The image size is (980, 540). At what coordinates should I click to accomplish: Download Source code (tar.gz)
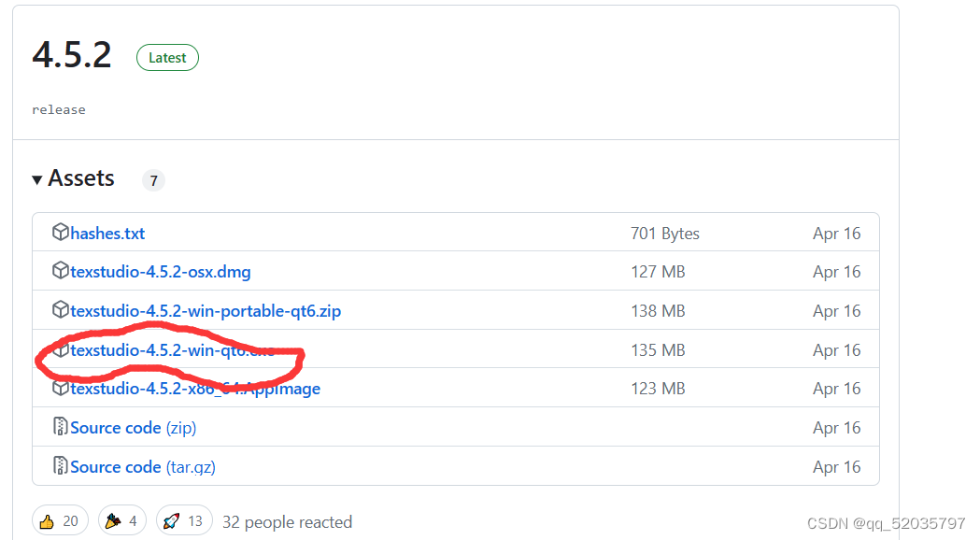pyautogui.click(x=143, y=467)
